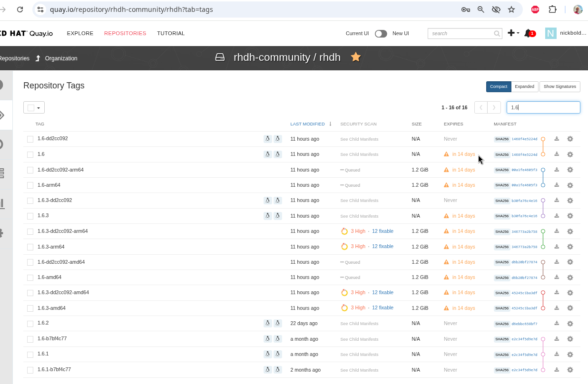
Task: Click the first Linux platform icon for tag 1.6.2
Action: coord(268,323)
